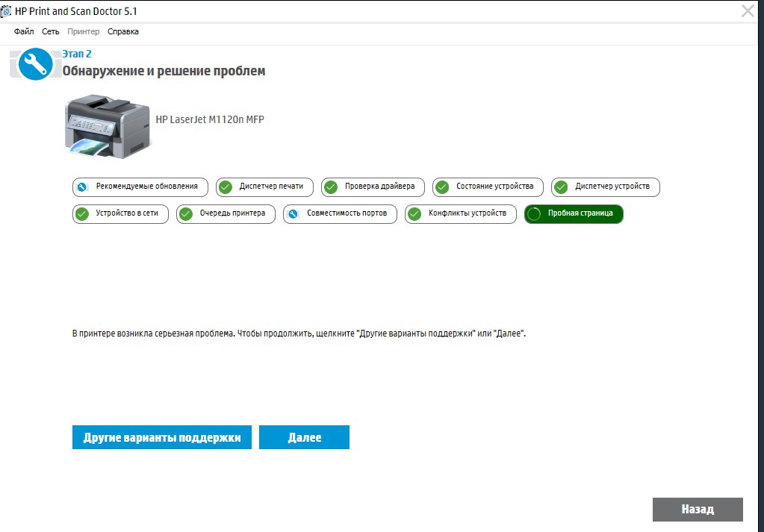The image size is (764, 532).
Task: Select the Проверка драйвера label
Action: point(379,186)
